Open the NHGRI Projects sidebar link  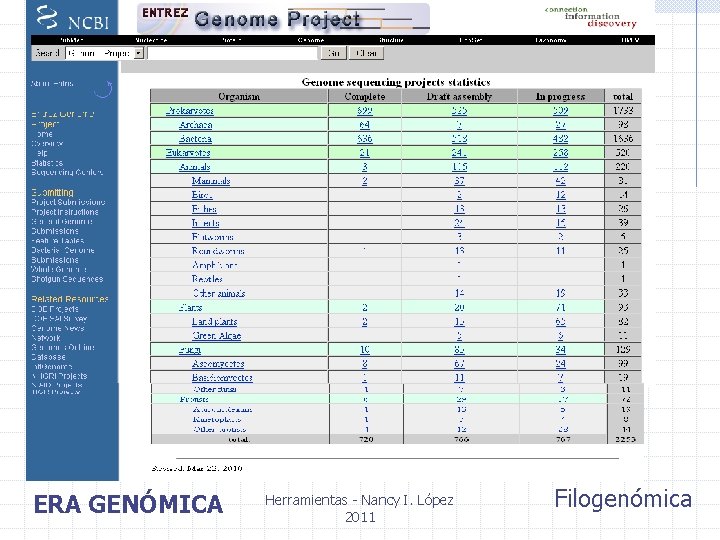tap(59, 376)
